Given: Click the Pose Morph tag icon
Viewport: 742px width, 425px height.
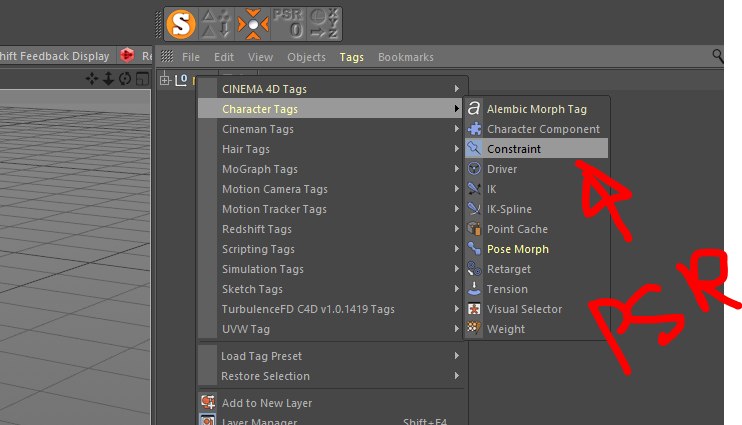Looking at the screenshot, I should pyautogui.click(x=474, y=249).
